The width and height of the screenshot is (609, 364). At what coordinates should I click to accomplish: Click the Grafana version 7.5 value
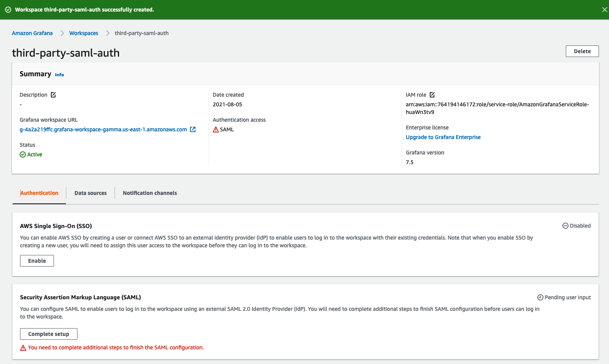click(x=410, y=162)
